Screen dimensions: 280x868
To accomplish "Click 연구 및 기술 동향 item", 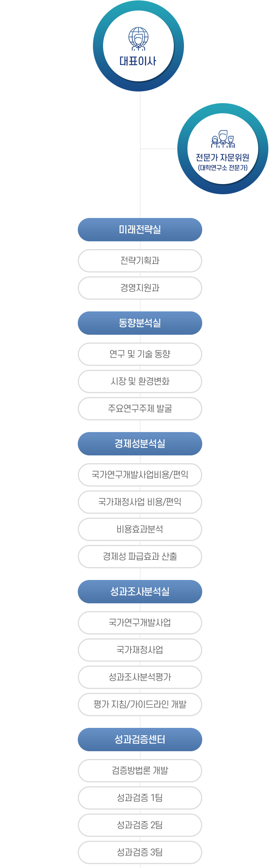I will (140, 354).
